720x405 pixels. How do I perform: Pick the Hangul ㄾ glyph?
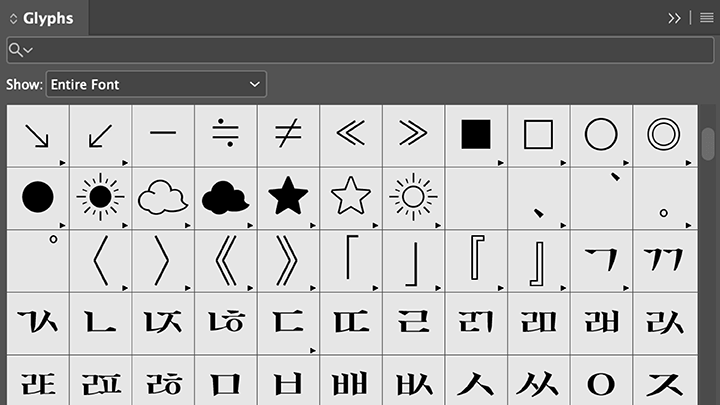coord(38,381)
